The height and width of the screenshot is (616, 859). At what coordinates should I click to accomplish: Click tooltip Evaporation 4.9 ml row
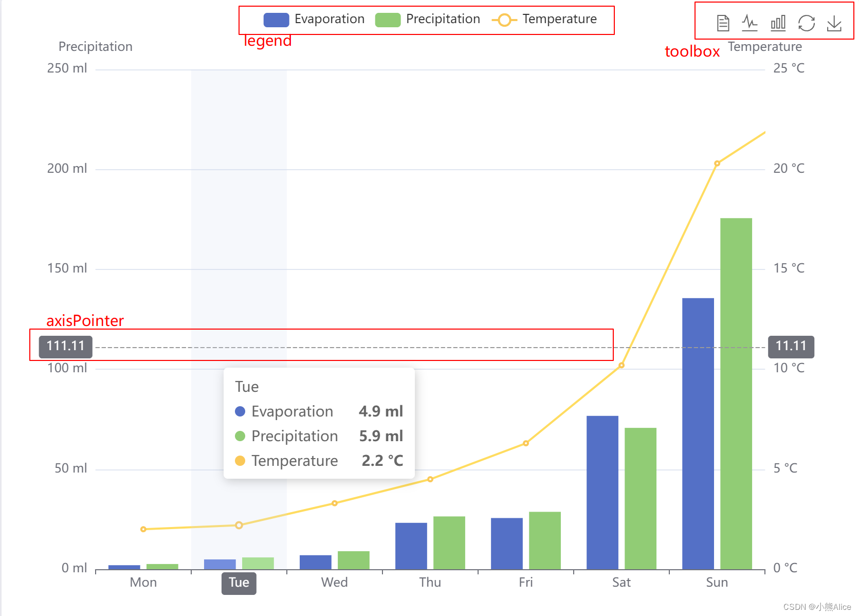[319, 411]
